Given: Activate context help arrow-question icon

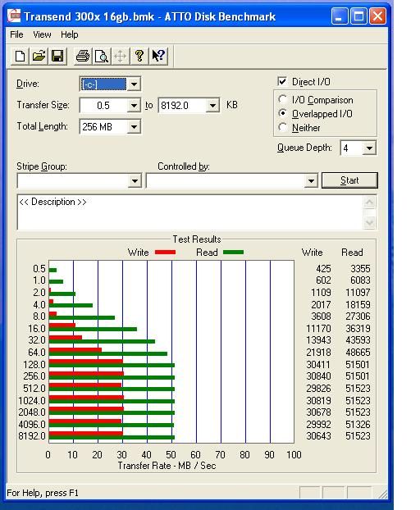Looking at the screenshot, I should click(x=158, y=56).
